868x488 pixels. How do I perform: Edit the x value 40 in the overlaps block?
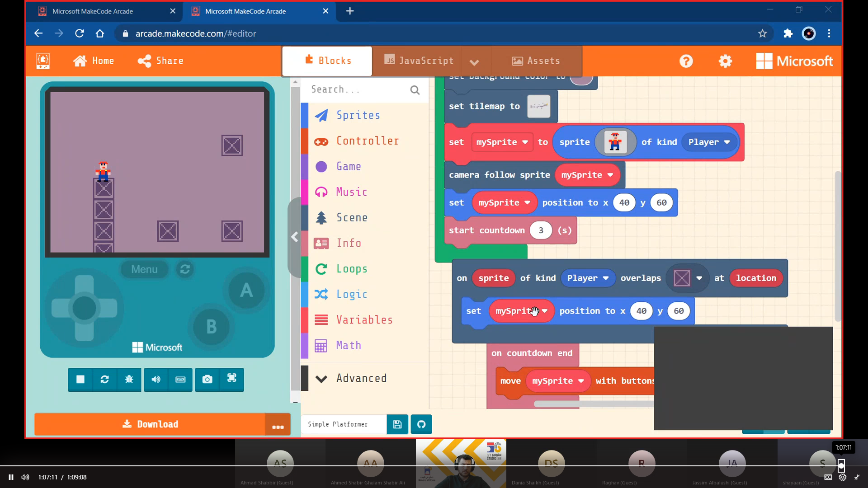(641, 311)
